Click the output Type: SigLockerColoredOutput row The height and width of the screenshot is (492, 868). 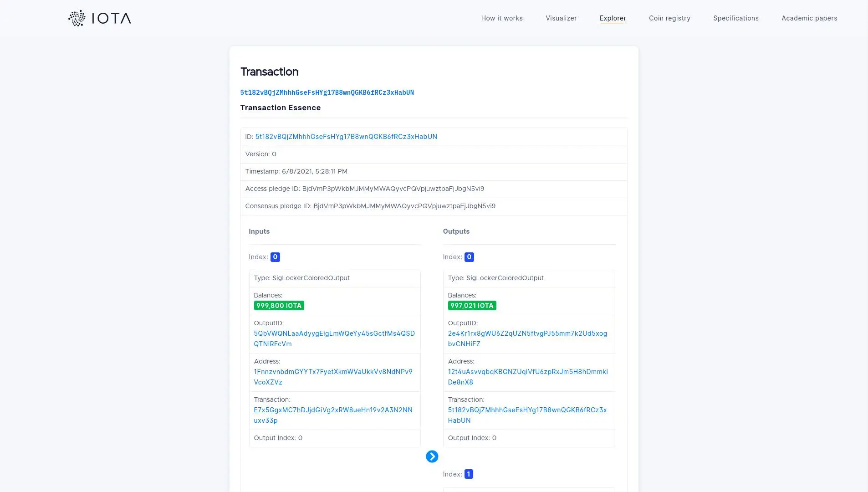[x=529, y=278]
